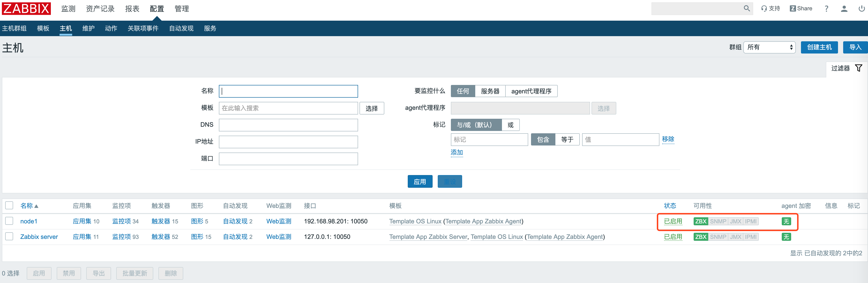868x283 pixels.
Task: Open help using the question mark icon
Action: pos(826,8)
